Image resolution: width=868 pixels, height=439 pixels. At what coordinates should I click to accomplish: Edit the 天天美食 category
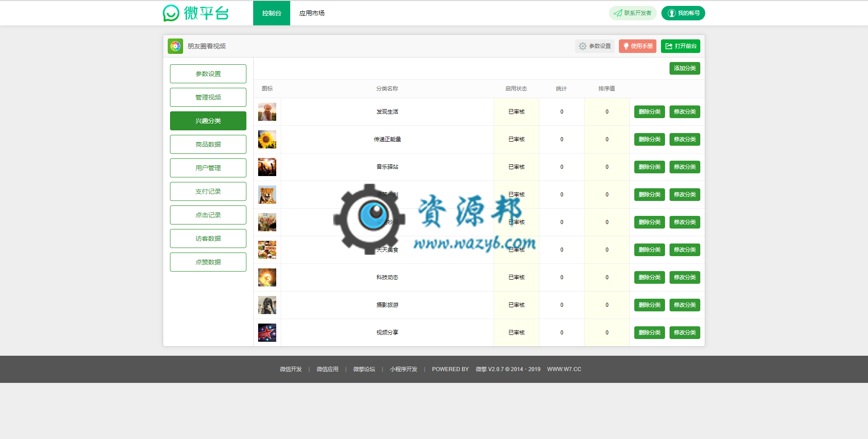685,250
